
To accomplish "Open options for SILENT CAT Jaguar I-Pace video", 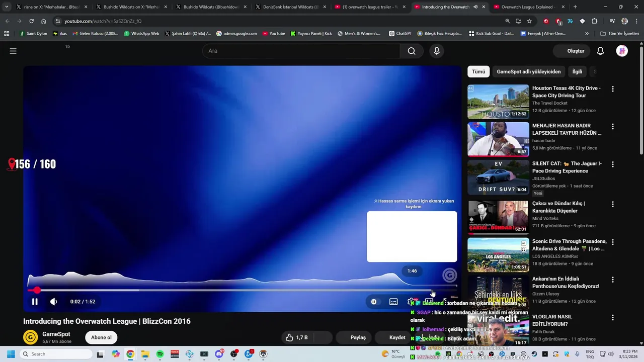I will (x=612, y=164).
